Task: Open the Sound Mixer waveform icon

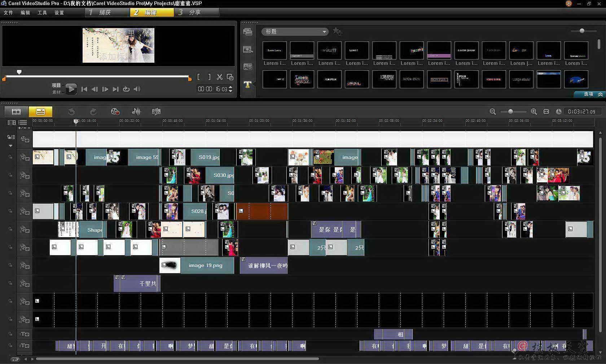Action: tap(136, 111)
